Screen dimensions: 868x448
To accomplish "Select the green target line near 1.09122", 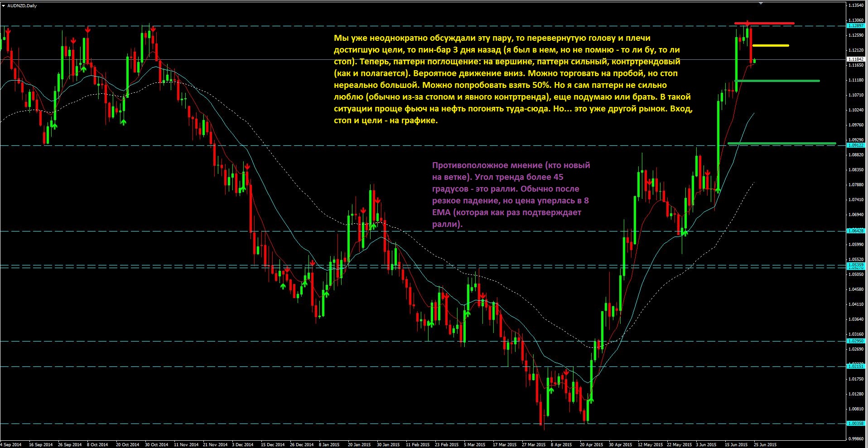I will tap(782, 144).
